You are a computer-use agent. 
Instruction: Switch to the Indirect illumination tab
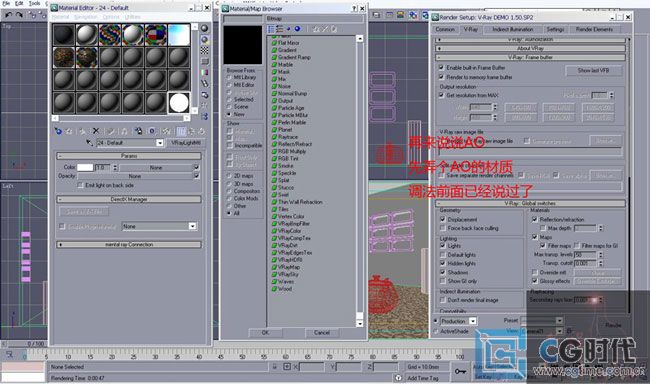pyautogui.click(x=513, y=29)
